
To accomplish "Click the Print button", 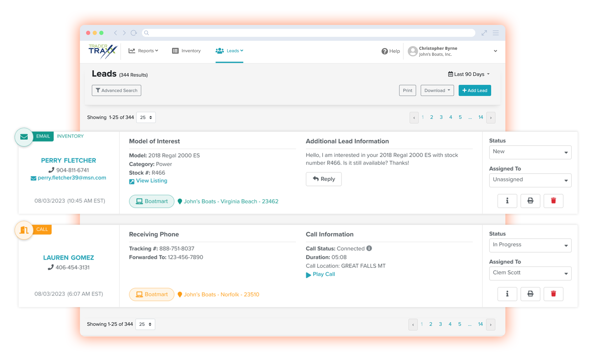I will coord(407,90).
